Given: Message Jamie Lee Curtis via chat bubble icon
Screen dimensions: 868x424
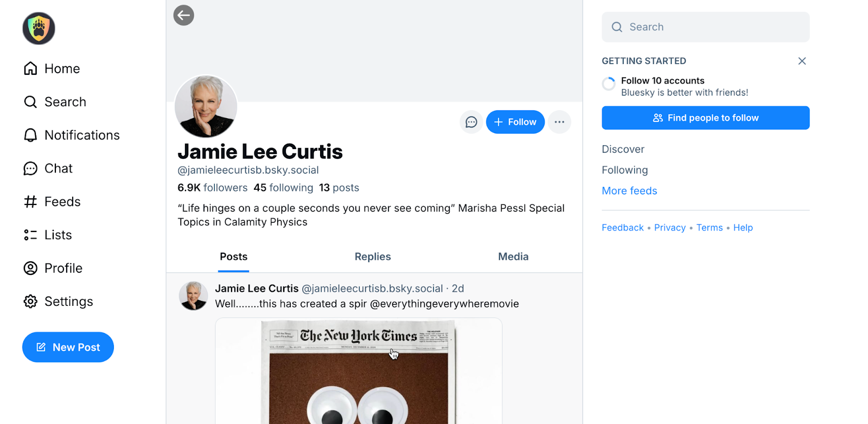Looking at the screenshot, I should (471, 122).
